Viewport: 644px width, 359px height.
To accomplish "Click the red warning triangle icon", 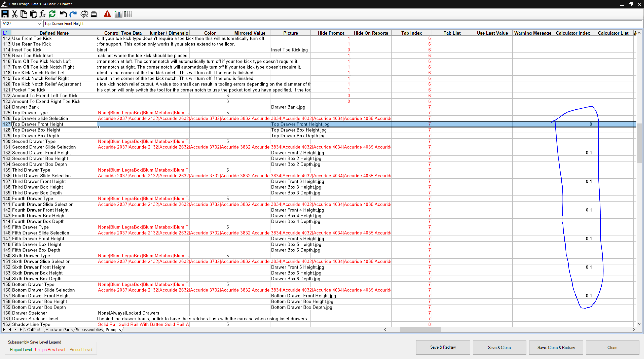I will [107, 14].
